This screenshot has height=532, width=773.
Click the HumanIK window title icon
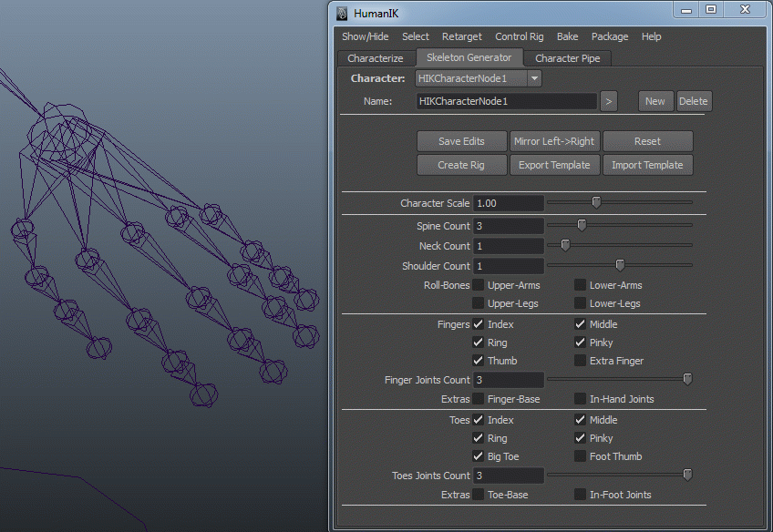click(342, 13)
